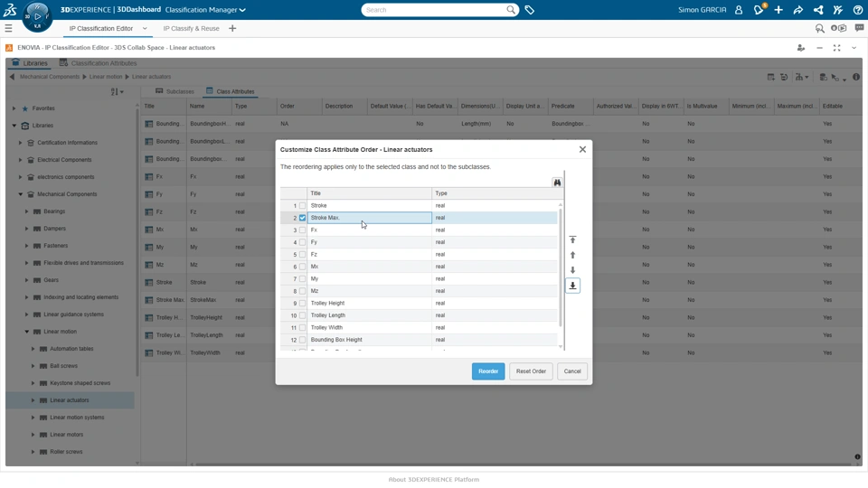The height and width of the screenshot is (488, 868).
Task: Check the Stroke attribute checkbox
Action: pos(302,206)
